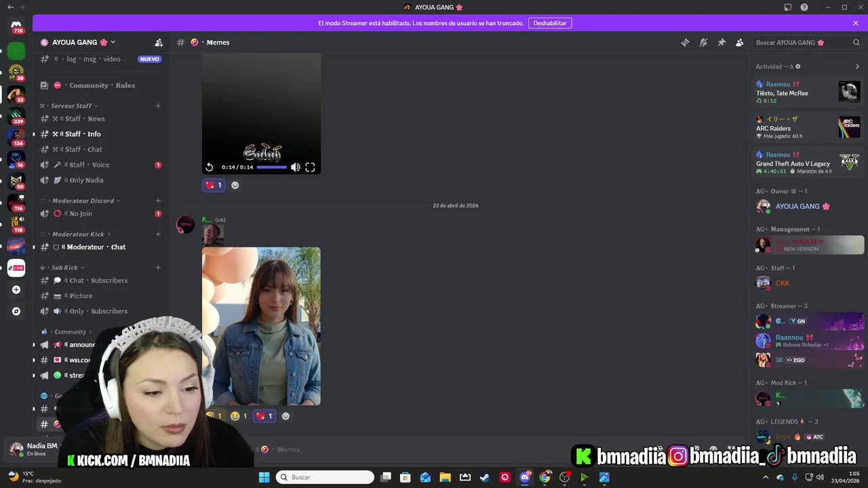This screenshot has width=868, height=488.
Task: Collapse Moderateur Discord category
Action: click(x=80, y=201)
